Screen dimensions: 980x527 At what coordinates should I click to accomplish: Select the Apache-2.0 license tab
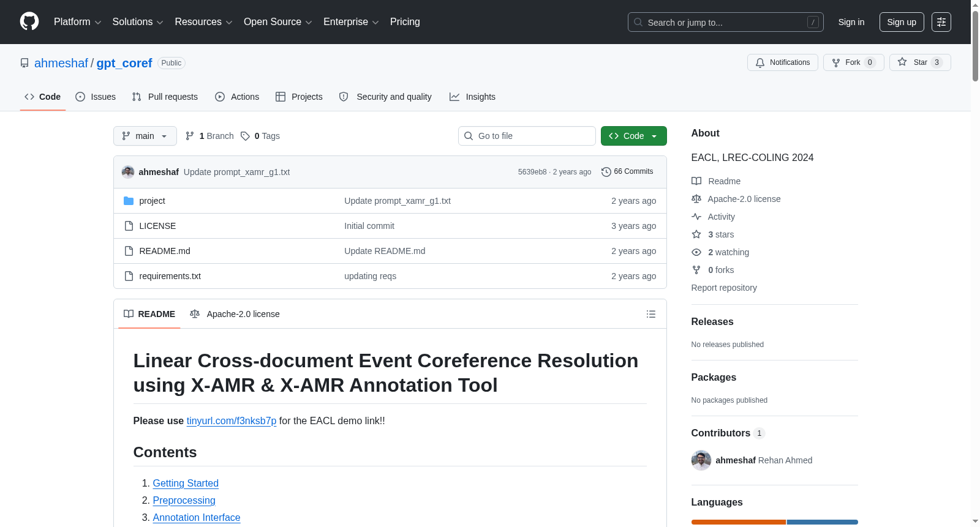pos(235,314)
